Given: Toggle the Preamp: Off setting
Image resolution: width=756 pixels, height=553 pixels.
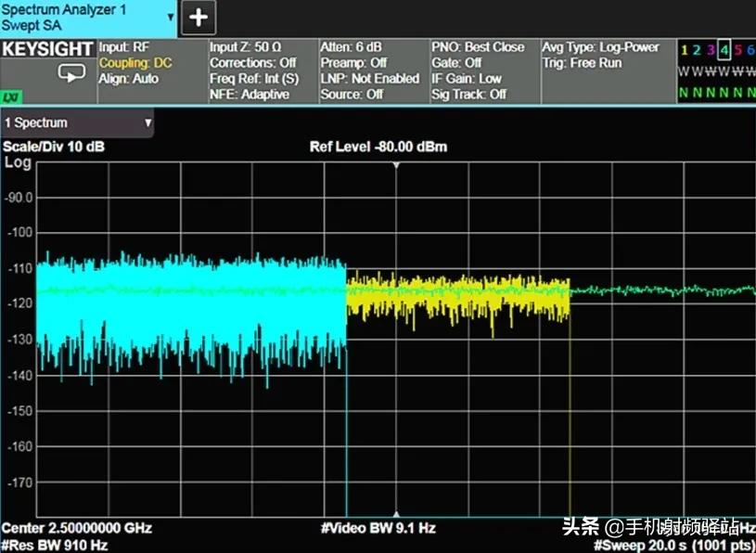Looking at the screenshot, I should coord(352,63).
